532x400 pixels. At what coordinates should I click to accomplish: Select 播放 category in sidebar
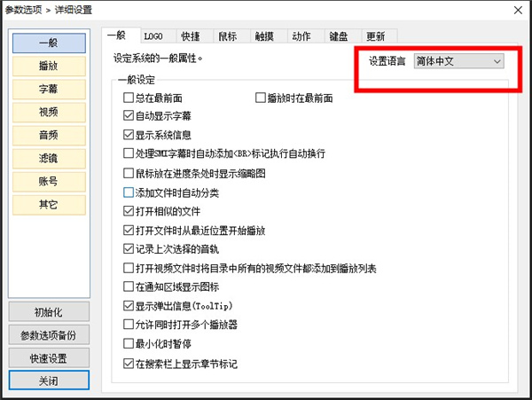(x=49, y=66)
